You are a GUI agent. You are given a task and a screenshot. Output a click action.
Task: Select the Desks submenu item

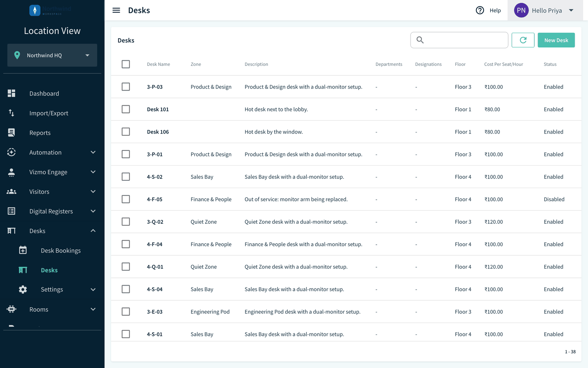coord(49,270)
